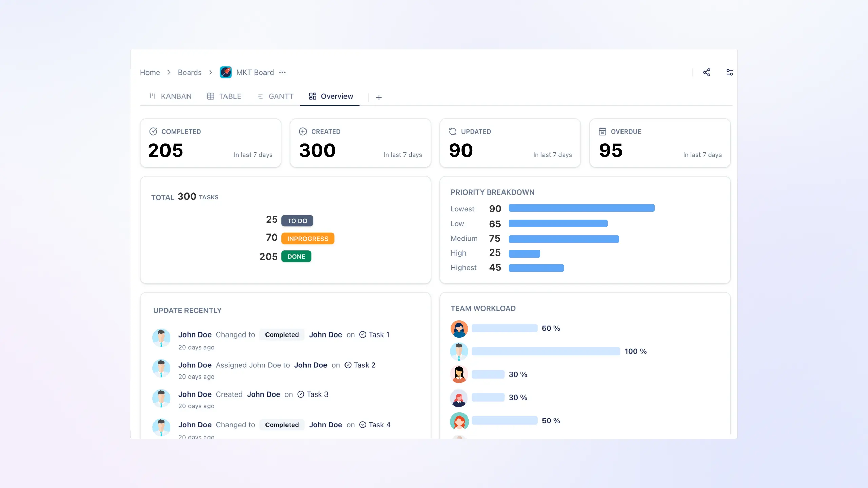Navigate to Home via breadcrumb link
This screenshot has height=488, width=868.
150,72
